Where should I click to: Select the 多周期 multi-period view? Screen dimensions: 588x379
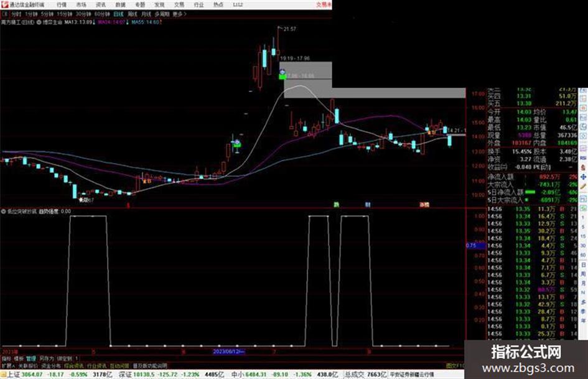coord(162,14)
